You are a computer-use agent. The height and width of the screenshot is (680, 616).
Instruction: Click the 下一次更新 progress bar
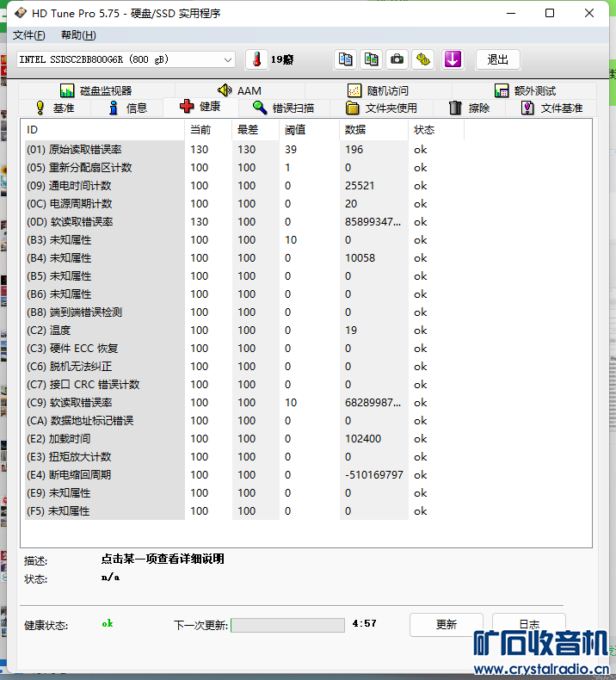pyautogui.click(x=288, y=626)
